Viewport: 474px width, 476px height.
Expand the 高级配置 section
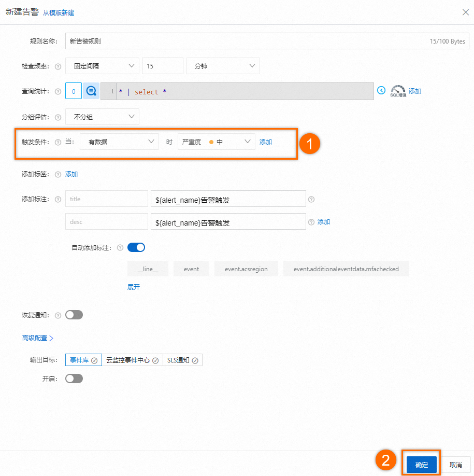pyautogui.click(x=38, y=338)
